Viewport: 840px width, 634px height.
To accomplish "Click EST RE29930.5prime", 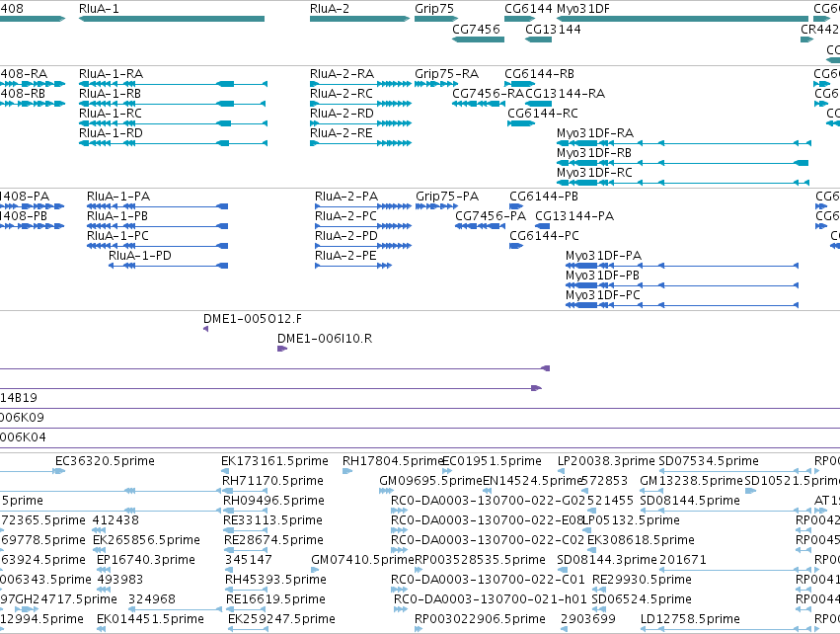I will click(642, 580).
